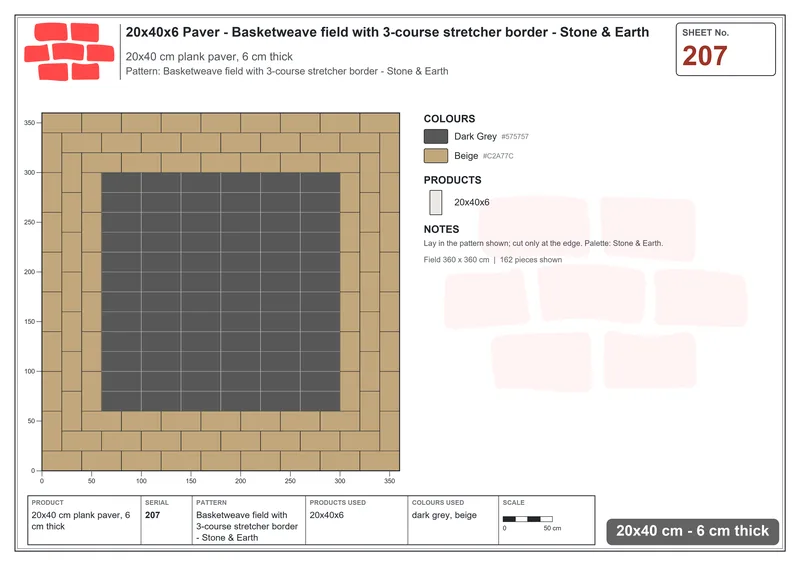Click the SERIAL value 207 in the table
Viewport: 800px width, 566px height.
coord(153,515)
